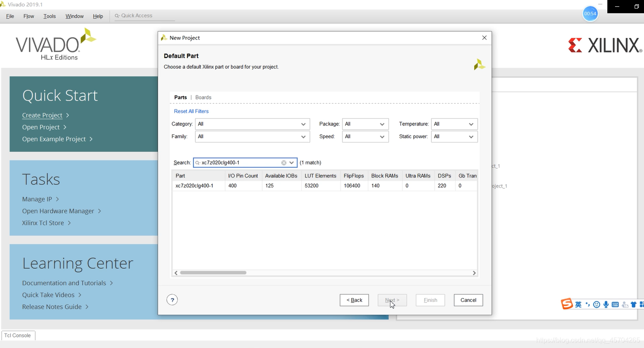Image resolution: width=644 pixels, height=348 pixels.
Task: Open the skin shirt icon in IME bar
Action: coord(634,304)
